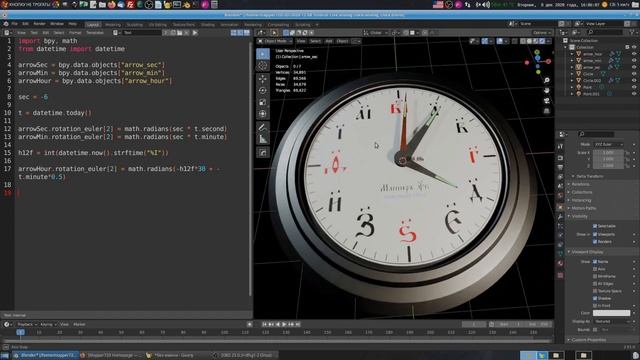Viewport: 640px width, 360px height.
Task: Toggle Selectable checkbox under Visibility
Action: (595, 226)
